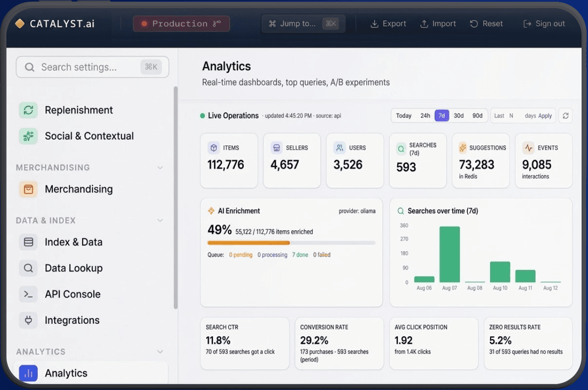Collapse the MERCHANDISING section chevron
Image resolution: width=588 pixels, height=390 pixels.
pyautogui.click(x=160, y=167)
